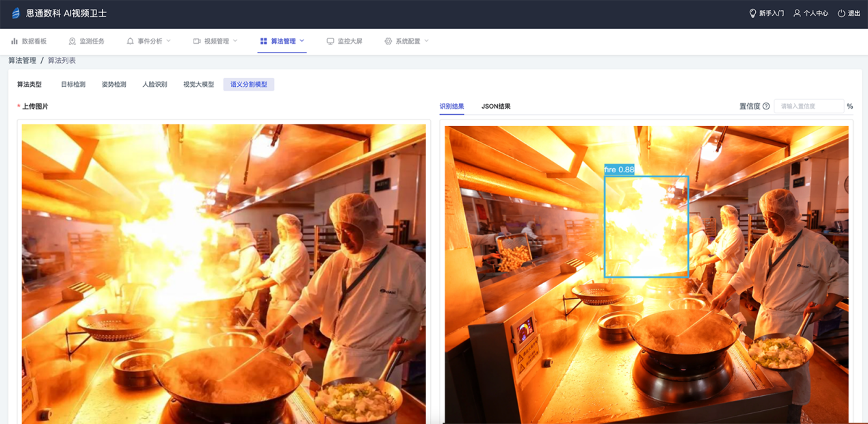Open the 监控大屏 menu item

[x=344, y=41]
